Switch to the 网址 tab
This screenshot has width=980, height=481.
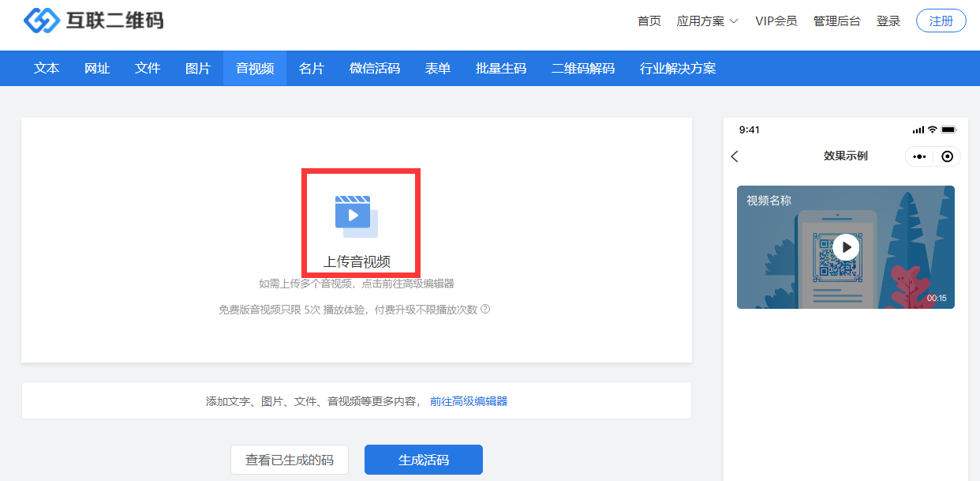(97, 69)
